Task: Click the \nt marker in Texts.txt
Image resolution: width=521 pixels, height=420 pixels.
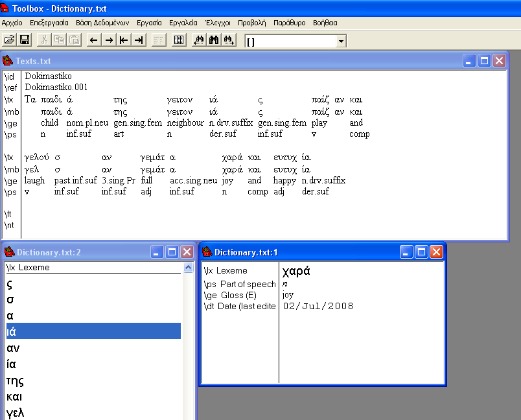Action: [9, 226]
